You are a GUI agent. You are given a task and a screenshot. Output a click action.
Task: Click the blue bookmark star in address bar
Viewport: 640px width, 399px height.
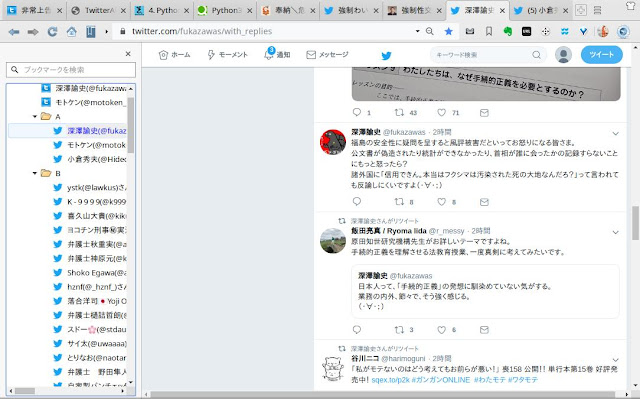click(449, 31)
